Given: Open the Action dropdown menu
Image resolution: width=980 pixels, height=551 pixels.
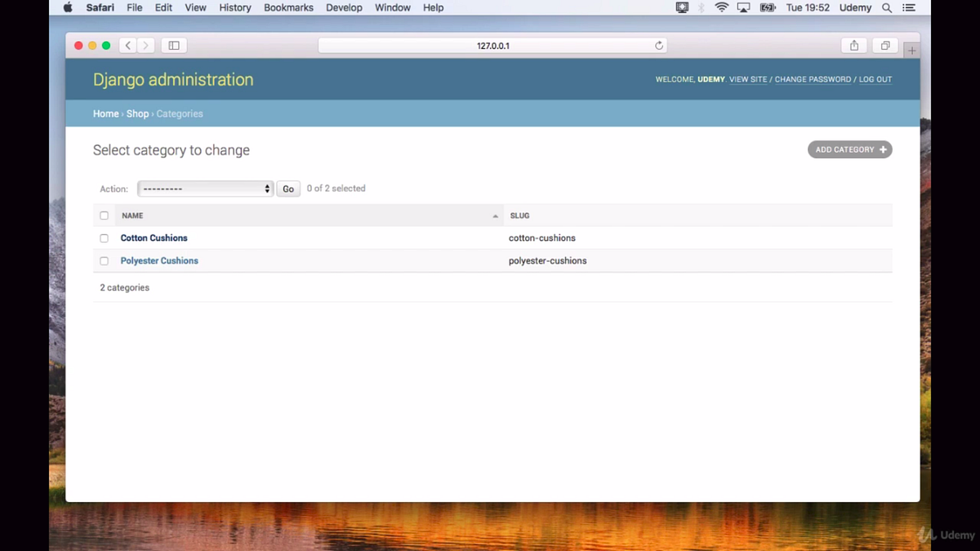Looking at the screenshot, I should [205, 189].
